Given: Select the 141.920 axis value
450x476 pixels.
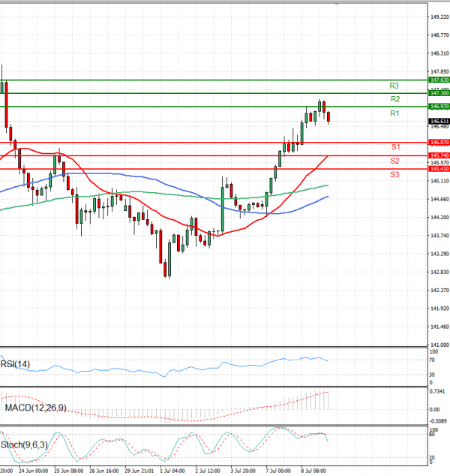Looking at the screenshot, I should coord(439,309).
